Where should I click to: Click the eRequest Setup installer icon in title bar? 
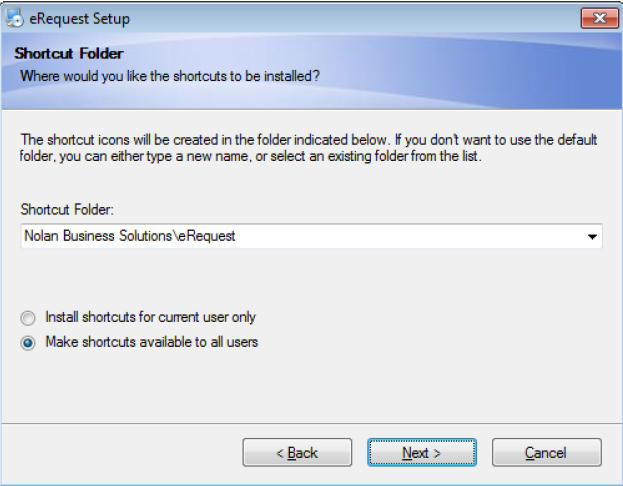click(x=15, y=18)
